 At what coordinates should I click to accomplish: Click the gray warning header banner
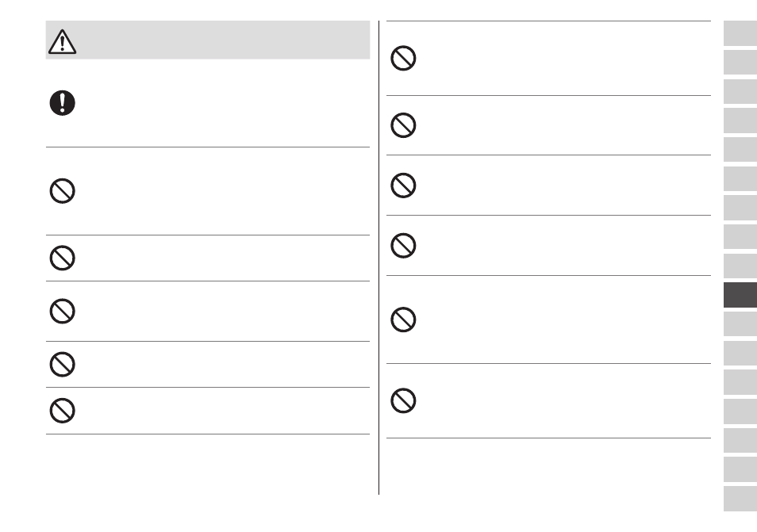tap(208, 40)
